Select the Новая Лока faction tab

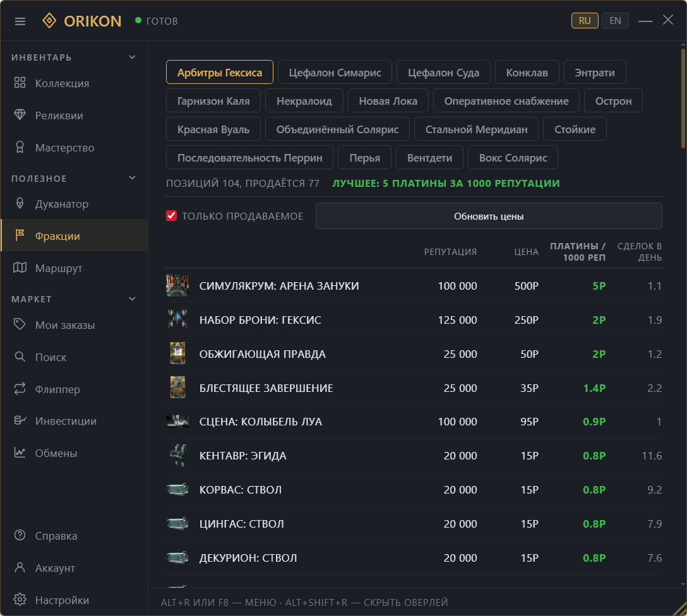(388, 100)
